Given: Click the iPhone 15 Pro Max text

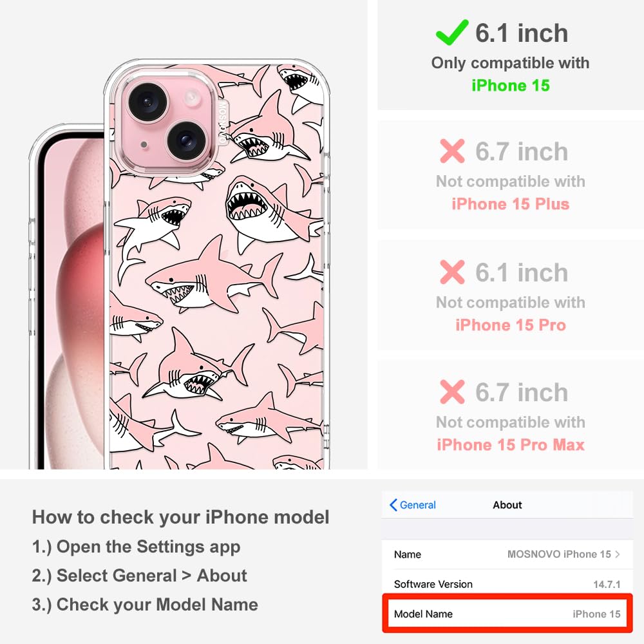Looking at the screenshot, I should [x=511, y=445].
